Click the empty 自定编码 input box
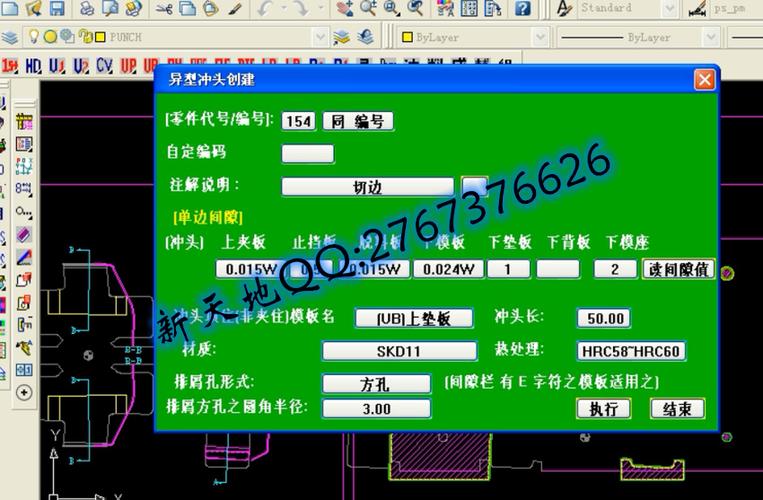 [308, 154]
